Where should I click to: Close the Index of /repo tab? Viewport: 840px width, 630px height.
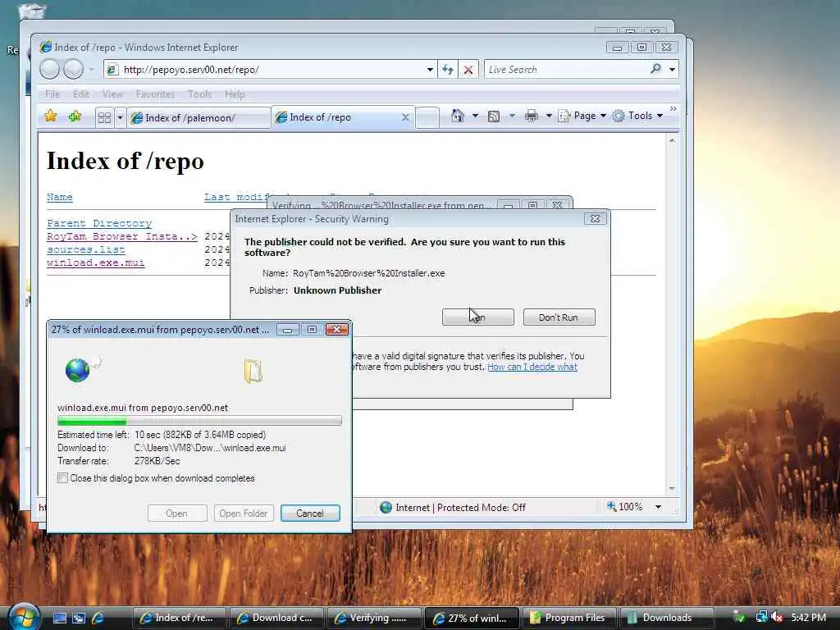coord(405,116)
